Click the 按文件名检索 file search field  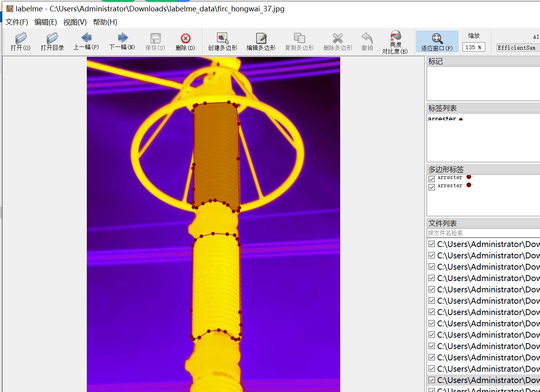tap(483, 233)
